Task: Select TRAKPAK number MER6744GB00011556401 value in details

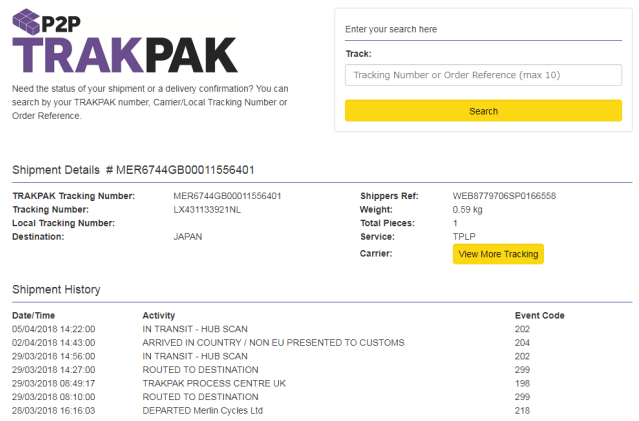Action: 227,196
